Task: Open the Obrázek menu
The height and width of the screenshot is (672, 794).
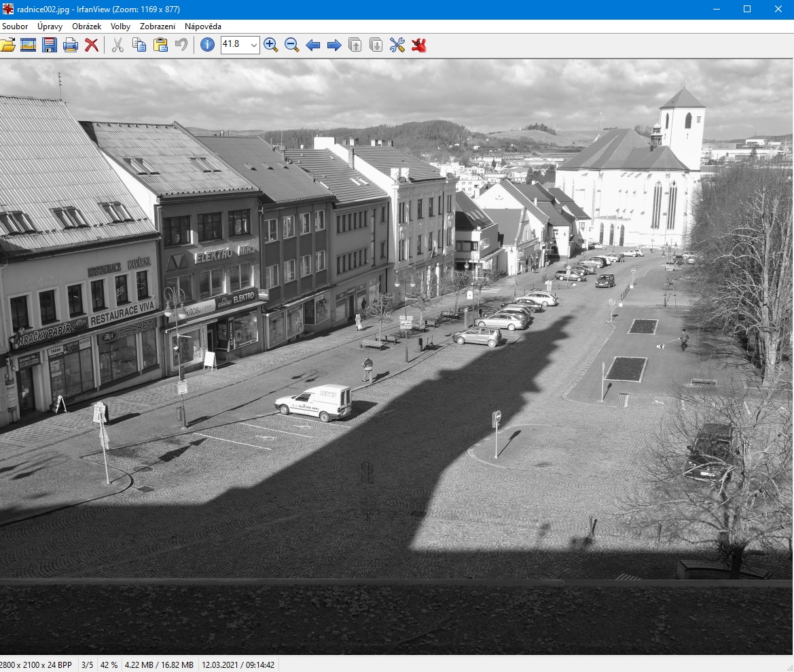Action: [x=87, y=26]
